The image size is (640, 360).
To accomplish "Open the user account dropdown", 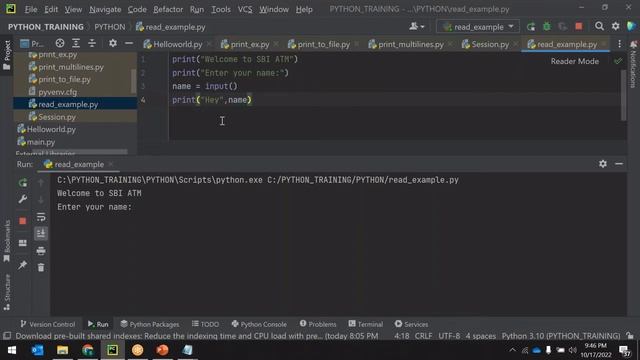I will (x=416, y=27).
